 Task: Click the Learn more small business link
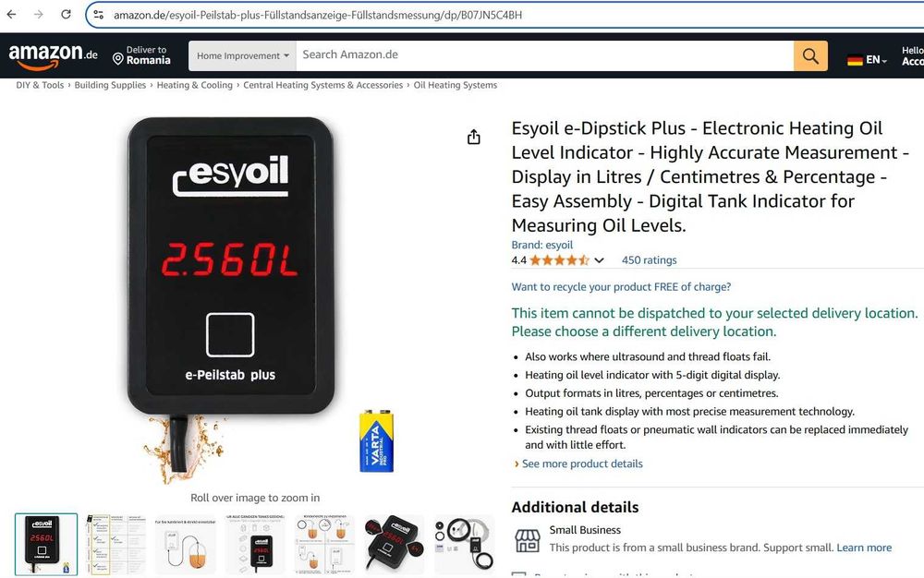864,548
